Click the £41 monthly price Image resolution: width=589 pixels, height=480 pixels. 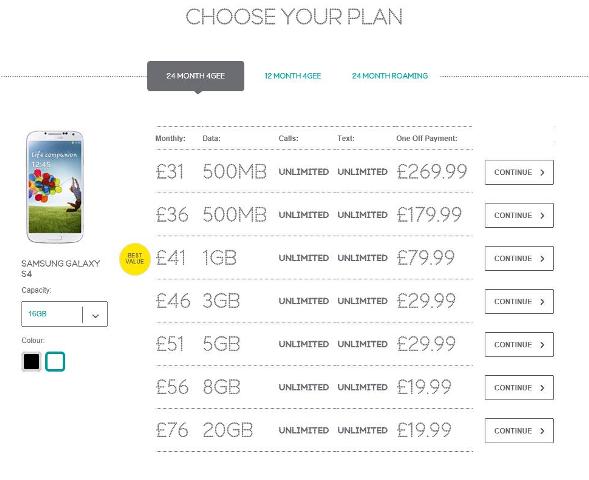[171, 258]
